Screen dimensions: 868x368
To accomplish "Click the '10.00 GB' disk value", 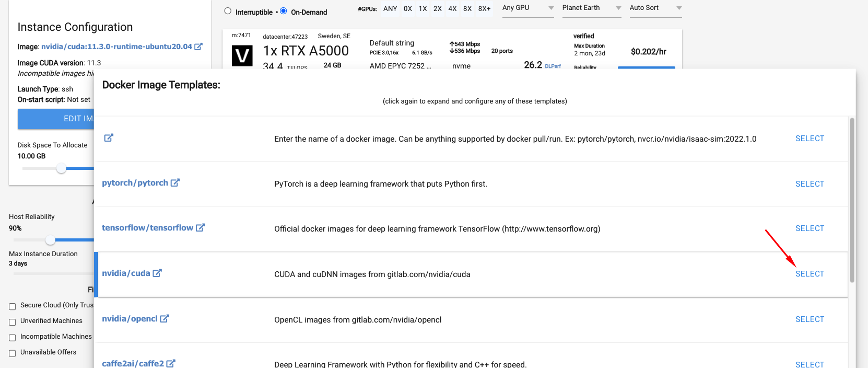I will tap(31, 156).
